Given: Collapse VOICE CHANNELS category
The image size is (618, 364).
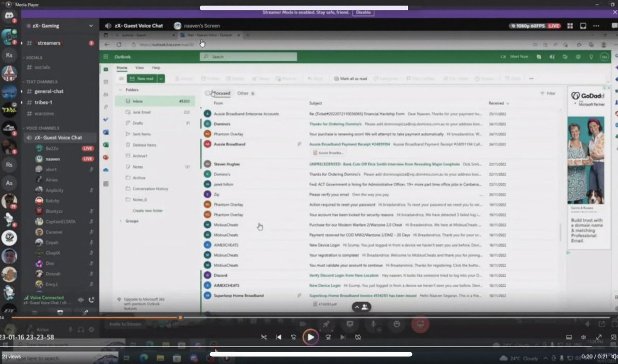Looking at the screenshot, I should pyautogui.click(x=41, y=128).
